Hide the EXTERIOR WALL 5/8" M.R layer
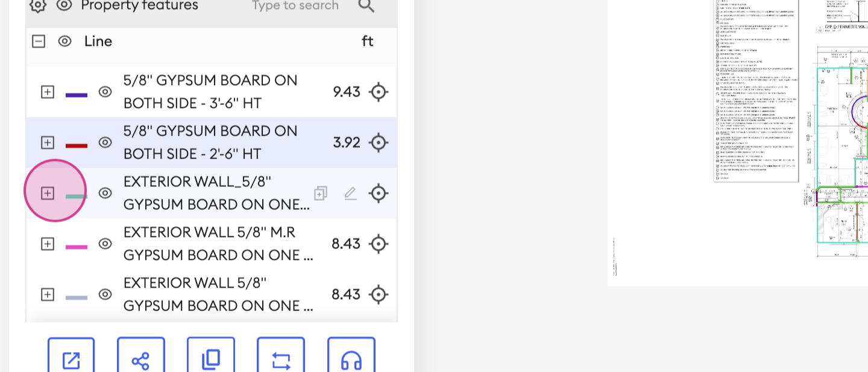This screenshot has height=372, width=868. point(105,244)
